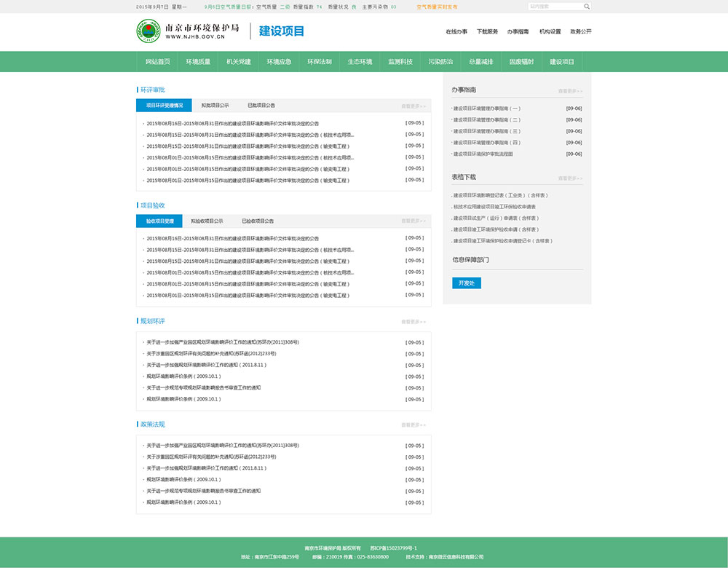Image resolution: width=728 pixels, height=568 pixels.
Task: Navigate to 网站首页 in the green navbar
Action: click(x=157, y=62)
